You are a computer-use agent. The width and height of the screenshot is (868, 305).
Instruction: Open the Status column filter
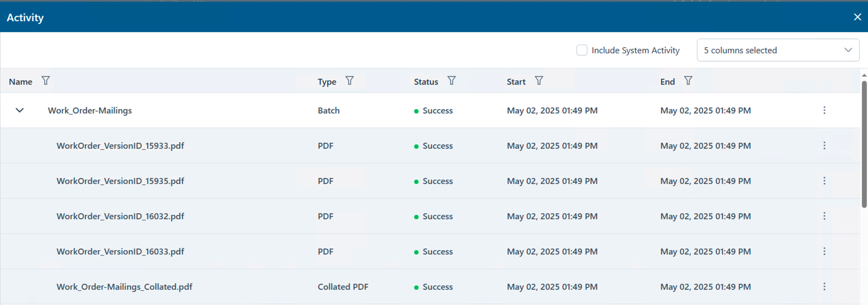[452, 81]
